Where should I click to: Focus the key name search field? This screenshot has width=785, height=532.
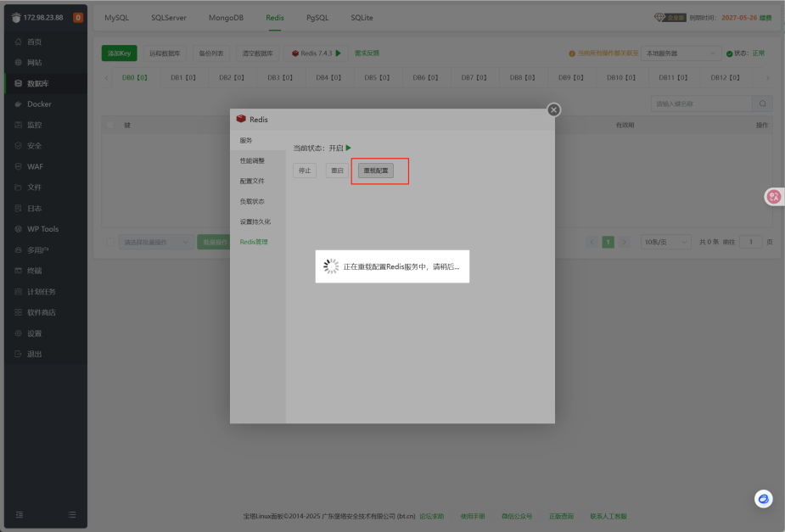(x=702, y=104)
